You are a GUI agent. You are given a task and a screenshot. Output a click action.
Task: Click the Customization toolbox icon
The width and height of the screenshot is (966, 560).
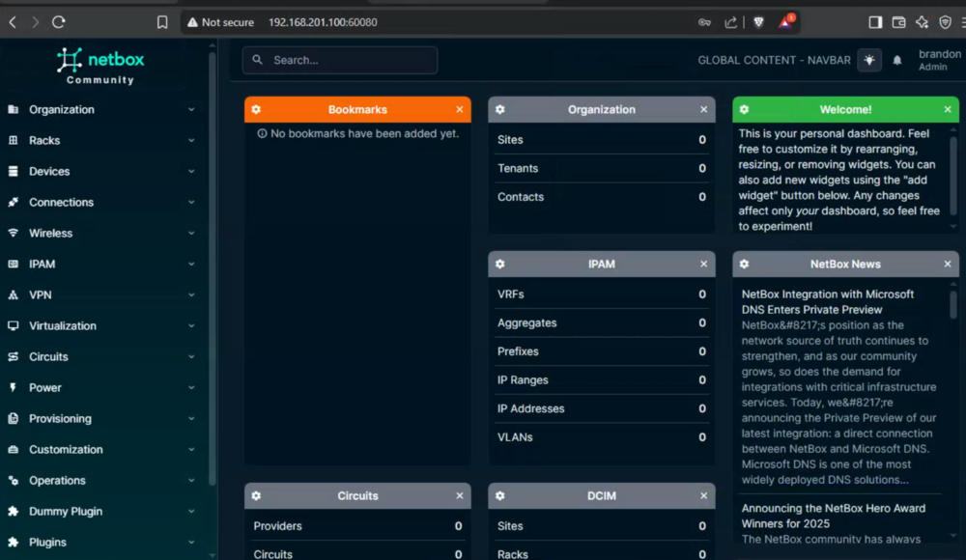13,450
